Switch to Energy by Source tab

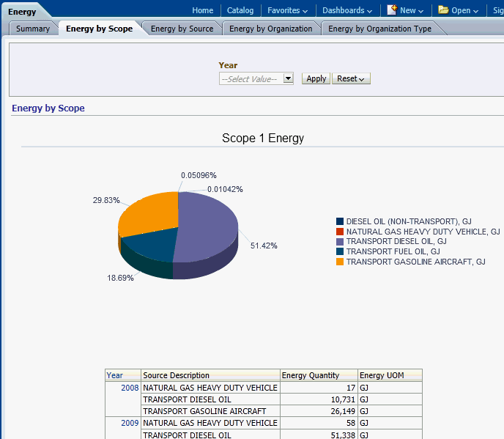pyautogui.click(x=182, y=29)
